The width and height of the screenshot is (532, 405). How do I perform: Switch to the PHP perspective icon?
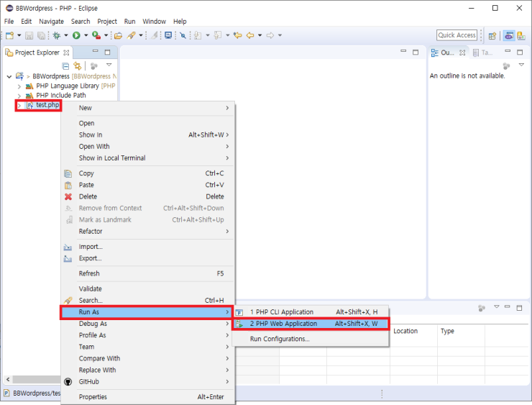point(508,35)
